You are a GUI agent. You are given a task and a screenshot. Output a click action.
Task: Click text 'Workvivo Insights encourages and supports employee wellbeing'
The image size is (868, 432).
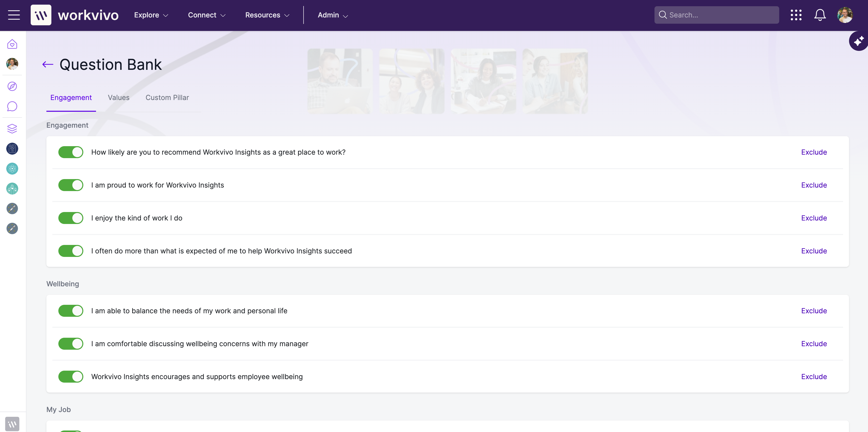pyautogui.click(x=197, y=376)
